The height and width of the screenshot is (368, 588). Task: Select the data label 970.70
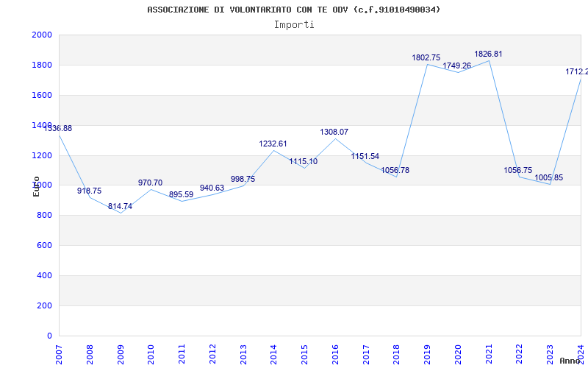click(x=151, y=183)
